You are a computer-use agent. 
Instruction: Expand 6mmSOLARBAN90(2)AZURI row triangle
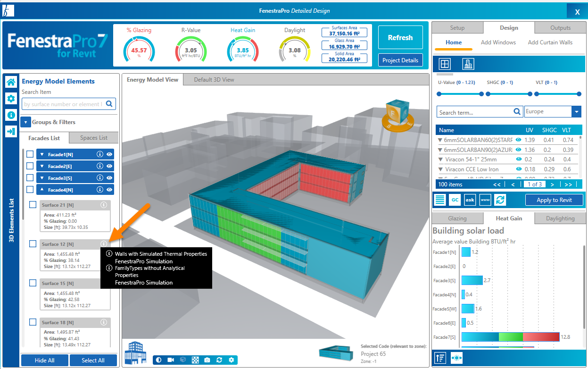click(440, 150)
